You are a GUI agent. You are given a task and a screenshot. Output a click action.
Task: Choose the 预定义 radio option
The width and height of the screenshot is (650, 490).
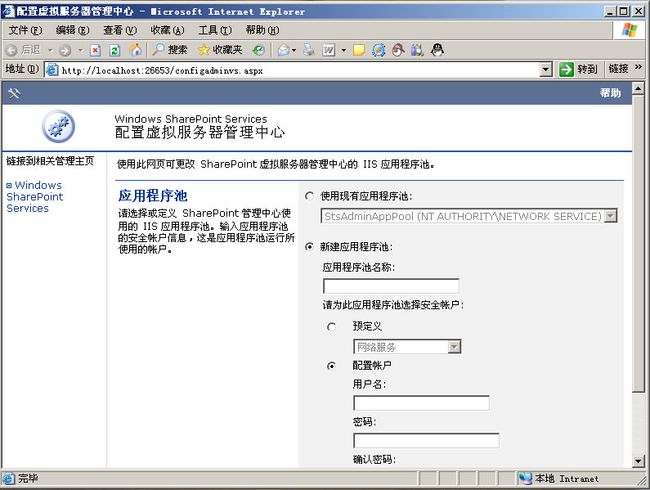(x=332, y=326)
